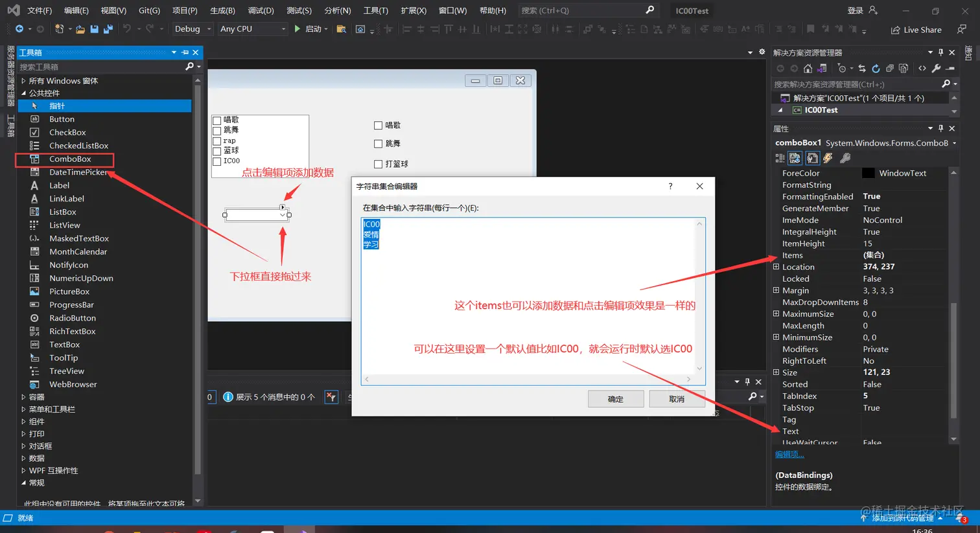Check the 跳舞 item in the checked list

[x=217, y=130]
